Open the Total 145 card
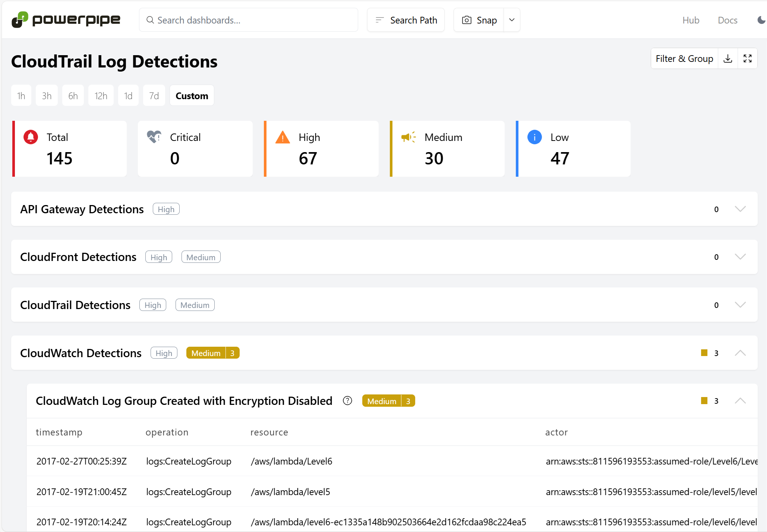767x532 pixels. [69, 148]
